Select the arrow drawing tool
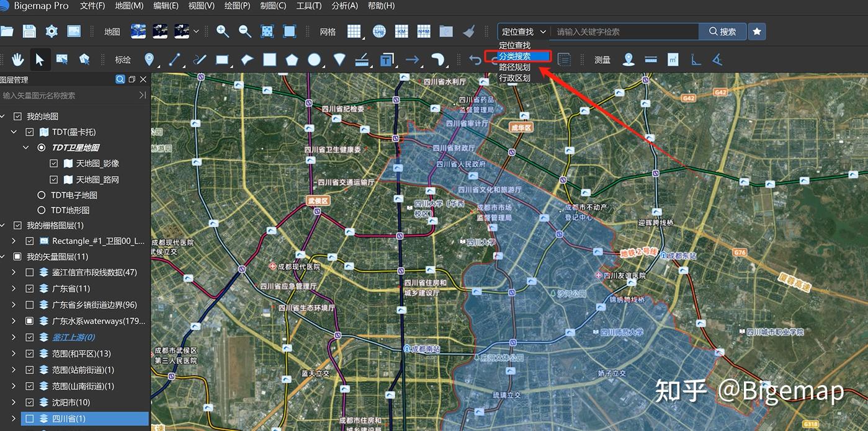868x431 pixels. pos(412,60)
